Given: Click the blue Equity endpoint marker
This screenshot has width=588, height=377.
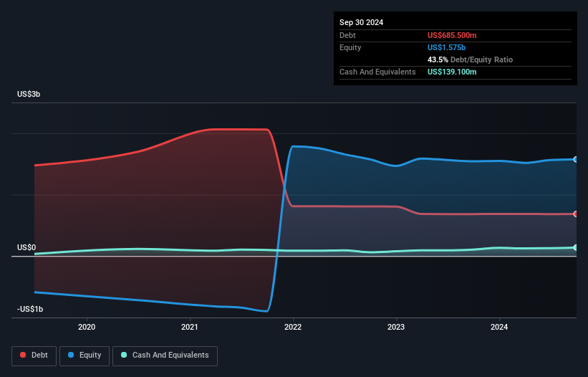Looking at the screenshot, I should coord(576,159).
